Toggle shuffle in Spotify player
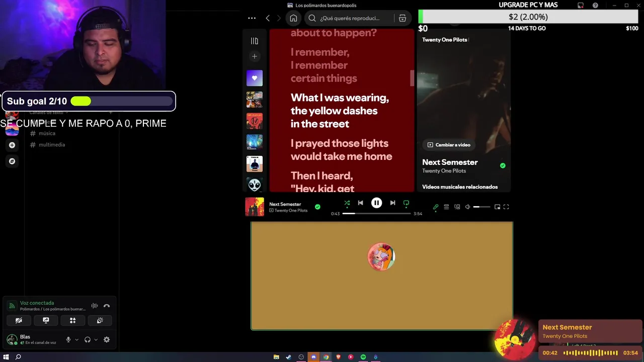 [x=347, y=203]
